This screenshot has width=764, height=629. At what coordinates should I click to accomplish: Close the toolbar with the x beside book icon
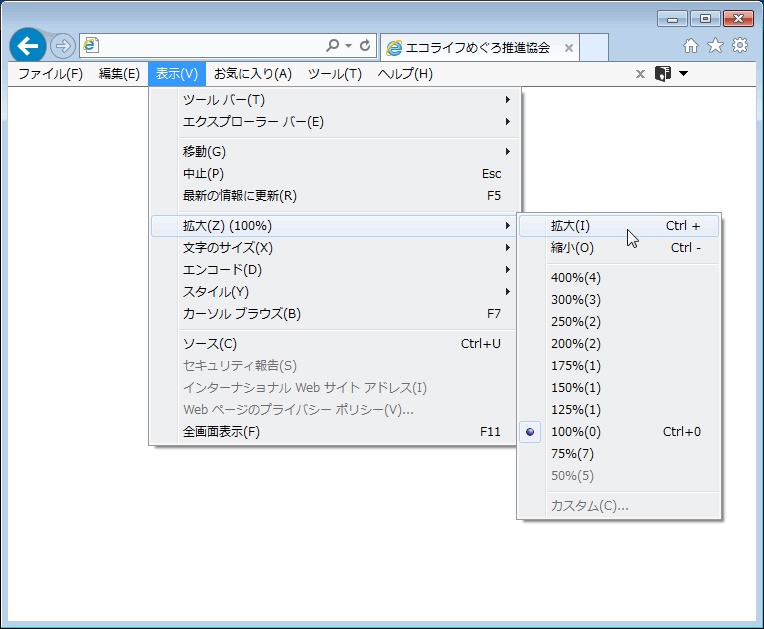[x=640, y=74]
